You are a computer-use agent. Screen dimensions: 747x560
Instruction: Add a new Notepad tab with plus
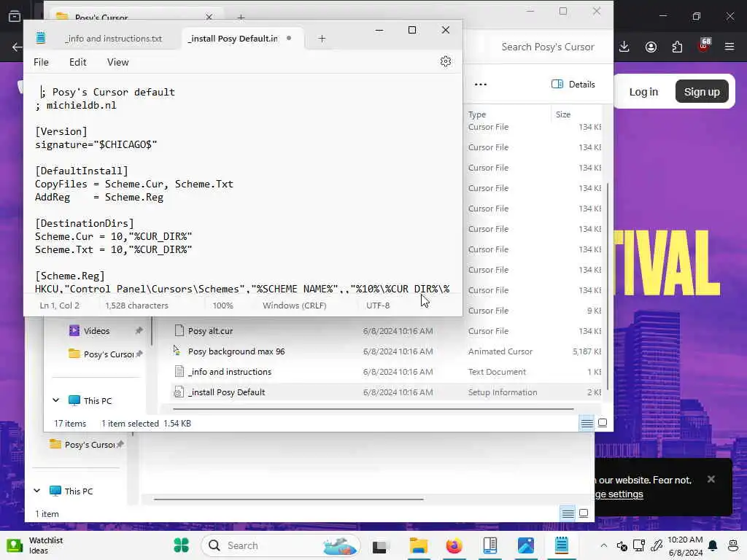[x=322, y=39]
